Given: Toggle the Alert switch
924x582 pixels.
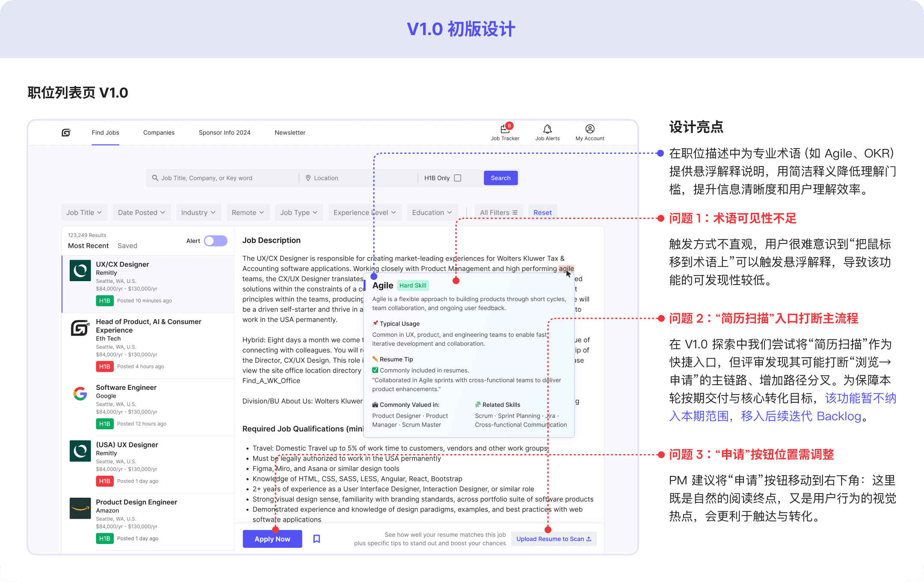Looking at the screenshot, I should click(216, 241).
